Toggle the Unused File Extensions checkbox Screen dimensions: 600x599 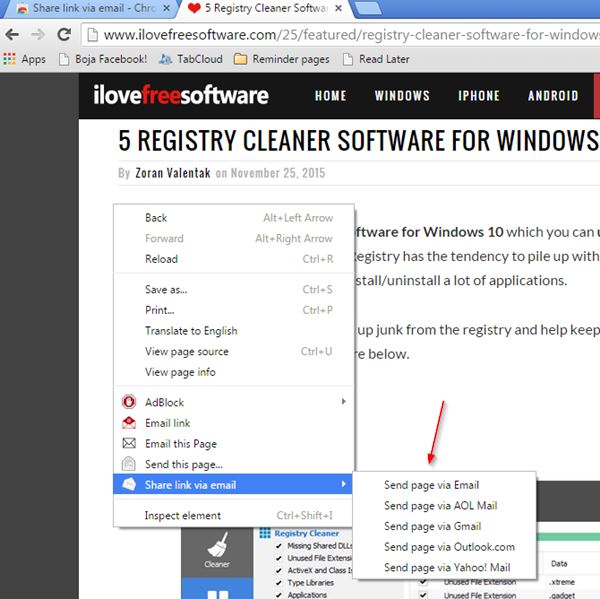click(x=279, y=558)
